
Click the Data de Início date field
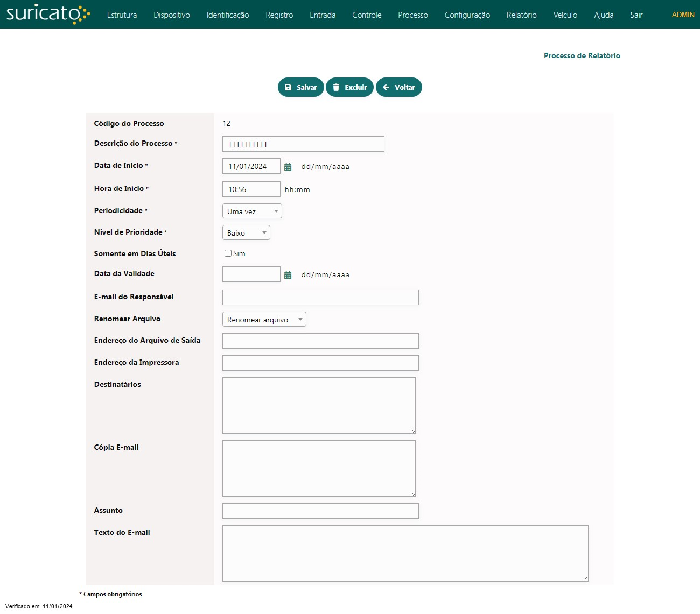tap(251, 166)
